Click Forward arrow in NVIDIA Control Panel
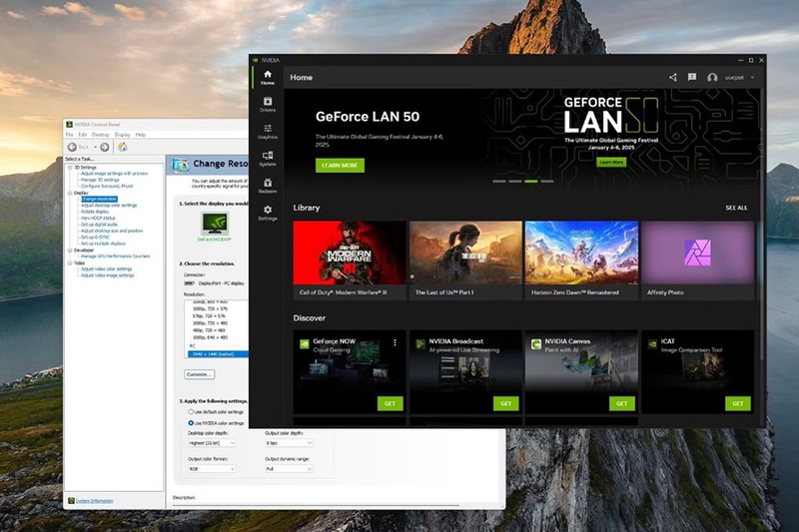Image resolution: width=799 pixels, height=532 pixels. point(105,147)
